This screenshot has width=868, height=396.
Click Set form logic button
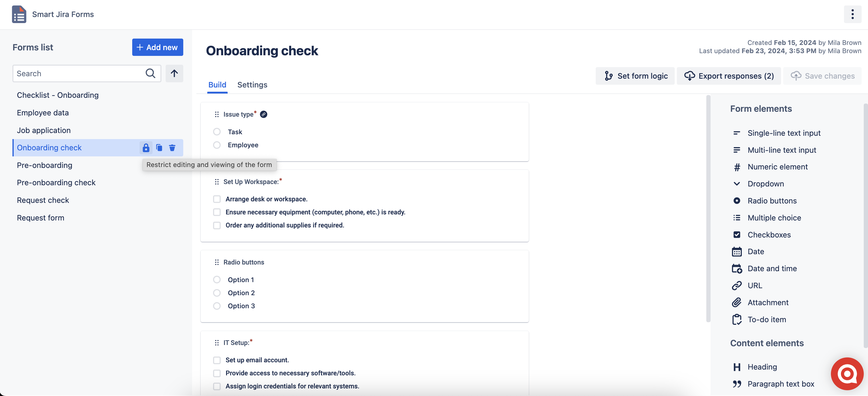point(635,76)
